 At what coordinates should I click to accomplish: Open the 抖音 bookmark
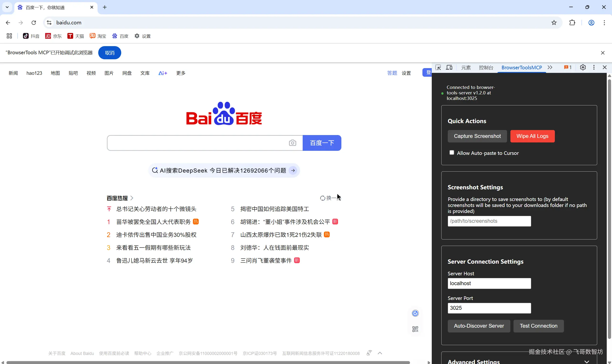(x=31, y=36)
